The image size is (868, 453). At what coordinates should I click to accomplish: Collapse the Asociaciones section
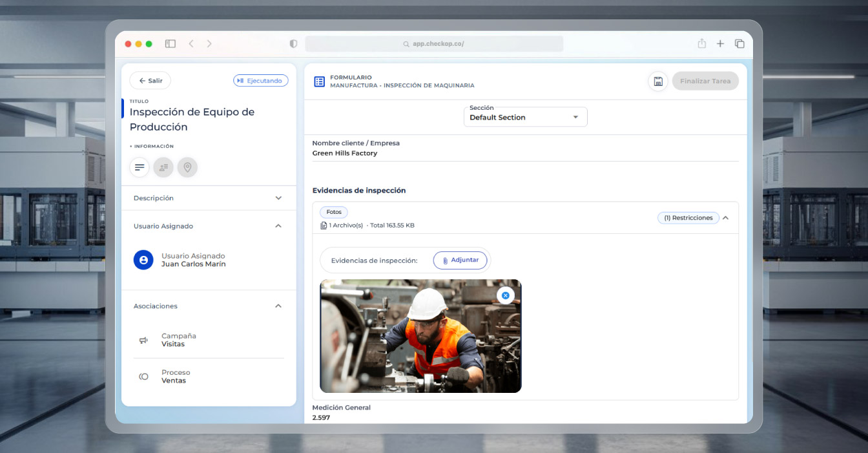point(278,306)
